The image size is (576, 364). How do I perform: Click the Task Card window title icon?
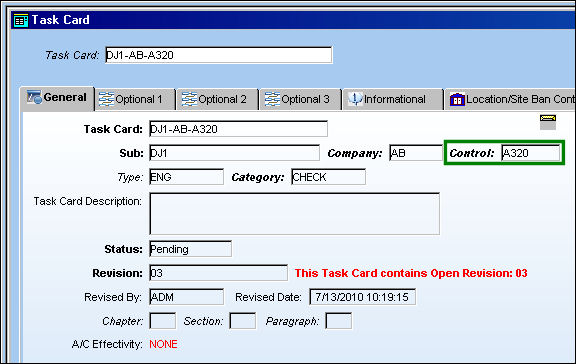coord(21,20)
